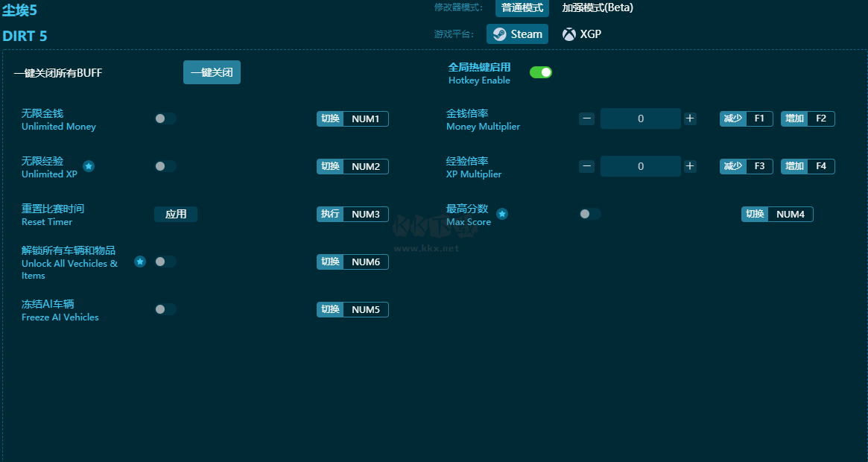
Task: Click NUM4 hotkey button for Max Score
Action: tap(777, 215)
